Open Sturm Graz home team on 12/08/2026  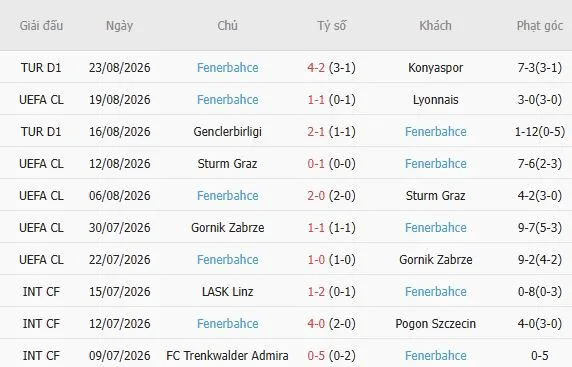click(228, 164)
